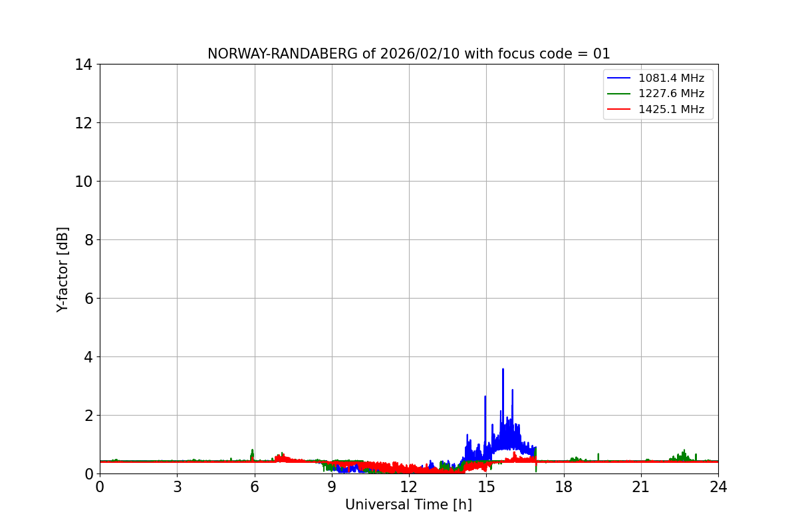
Task: Click the plot title NORWAY-RANDABERG of 2026/02/10
Action: tap(408, 54)
